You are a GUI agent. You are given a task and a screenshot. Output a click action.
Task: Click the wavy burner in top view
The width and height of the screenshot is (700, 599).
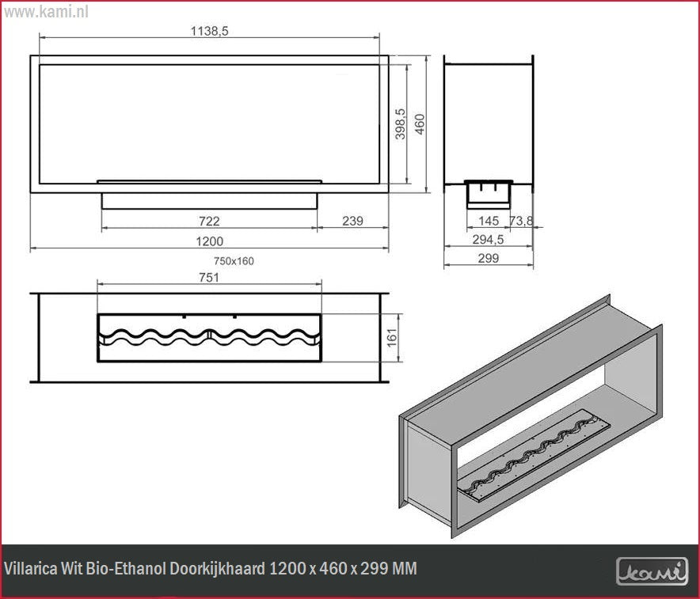209,338
